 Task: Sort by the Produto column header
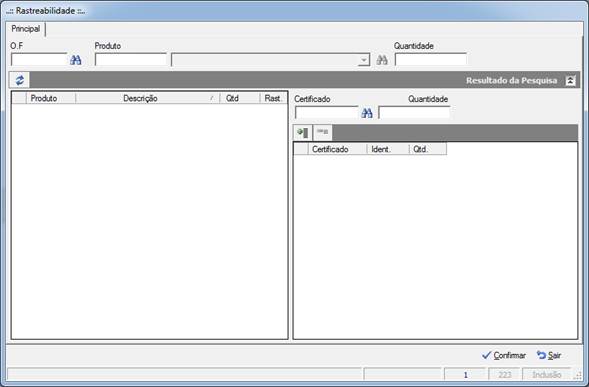51,98
